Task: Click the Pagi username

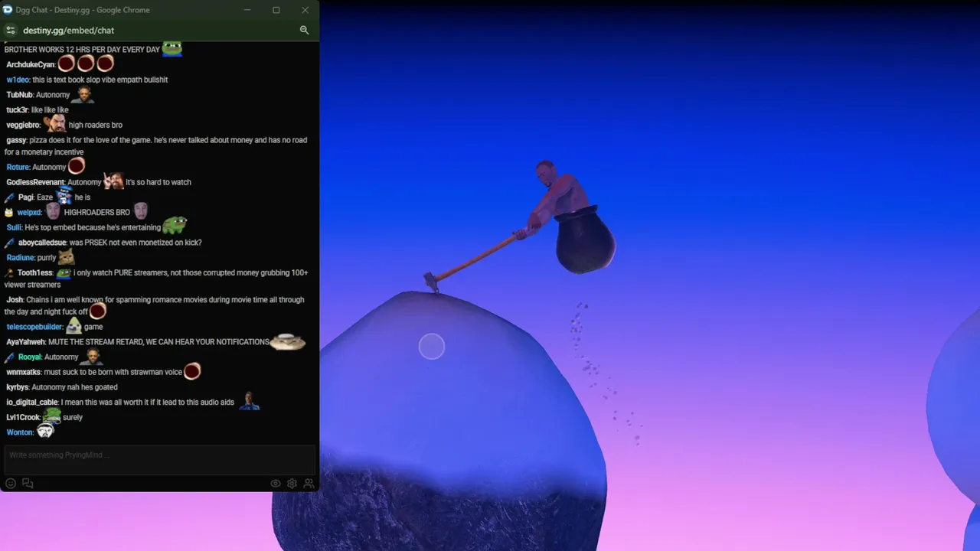Action: [x=26, y=197]
